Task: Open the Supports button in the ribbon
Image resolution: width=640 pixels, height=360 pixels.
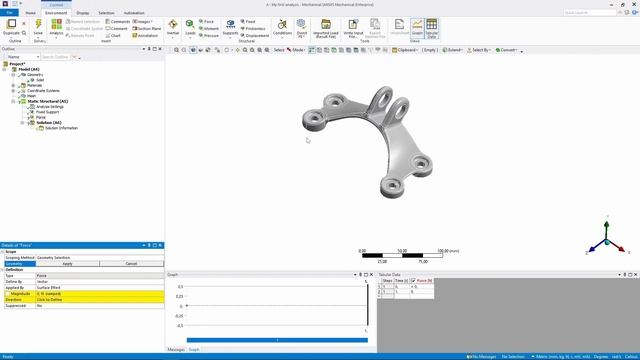Action: tap(230, 28)
